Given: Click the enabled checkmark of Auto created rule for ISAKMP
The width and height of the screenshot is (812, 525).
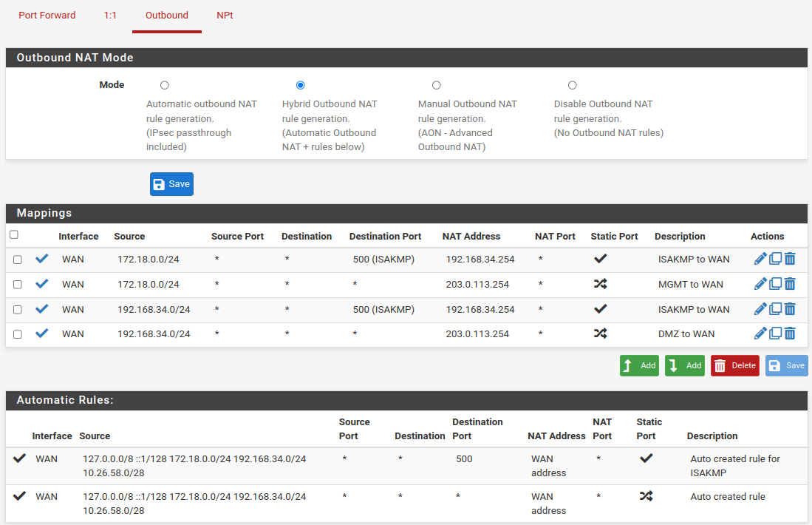Looking at the screenshot, I should [20, 458].
